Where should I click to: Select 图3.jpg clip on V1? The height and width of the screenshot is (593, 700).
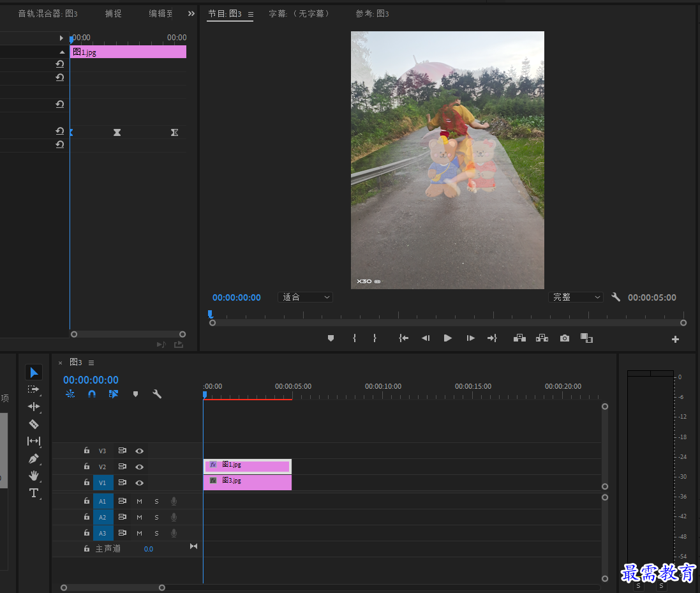[248, 483]
